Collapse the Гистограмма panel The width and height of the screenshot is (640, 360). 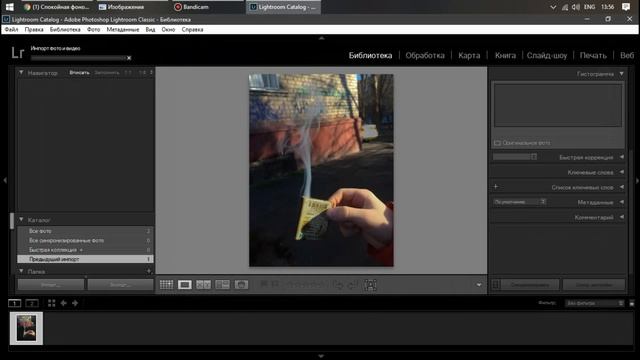(621, 74)
